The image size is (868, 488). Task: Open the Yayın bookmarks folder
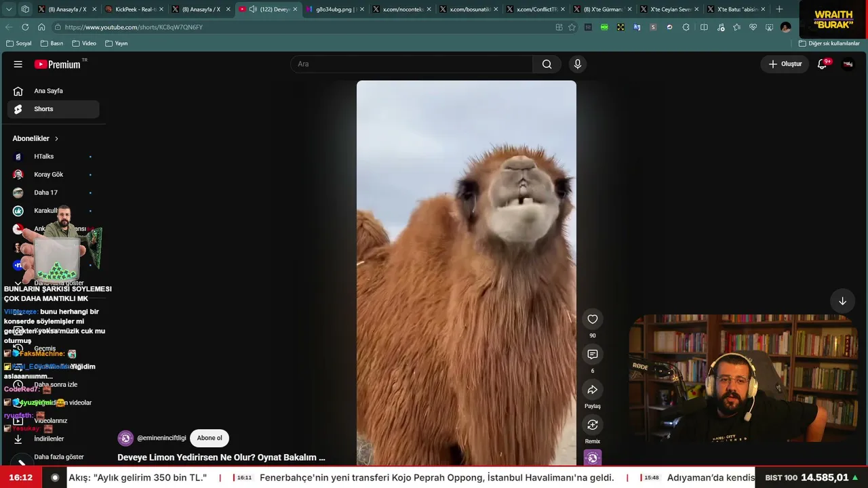pos(117,43)
